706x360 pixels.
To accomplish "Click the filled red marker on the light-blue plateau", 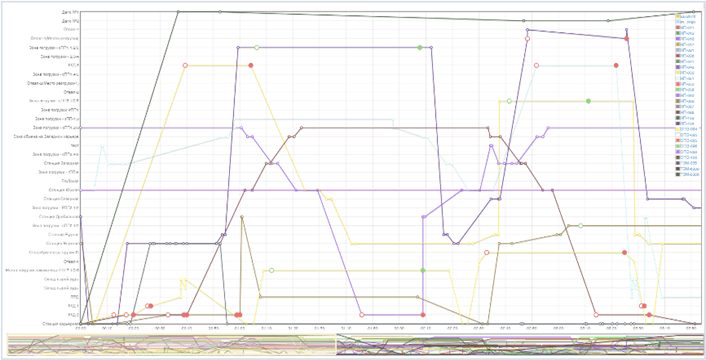I will [x=616, y=65].
